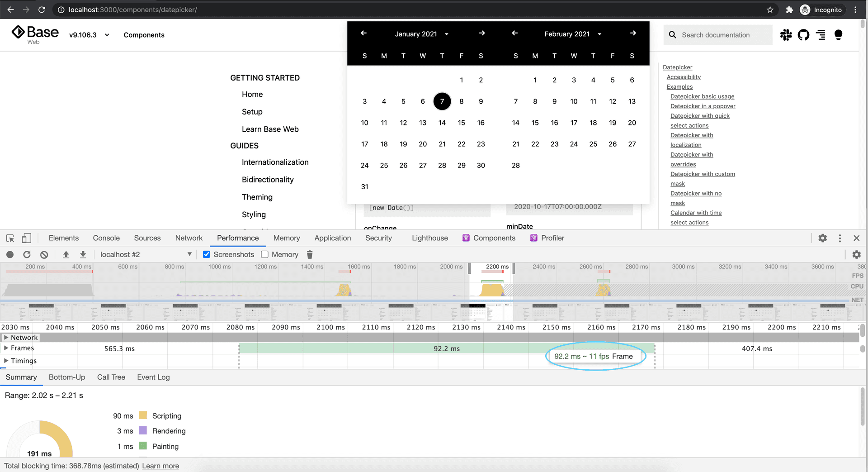Open the Internationalization guide
Screen dimensions: 868x472
pos(275,162)
